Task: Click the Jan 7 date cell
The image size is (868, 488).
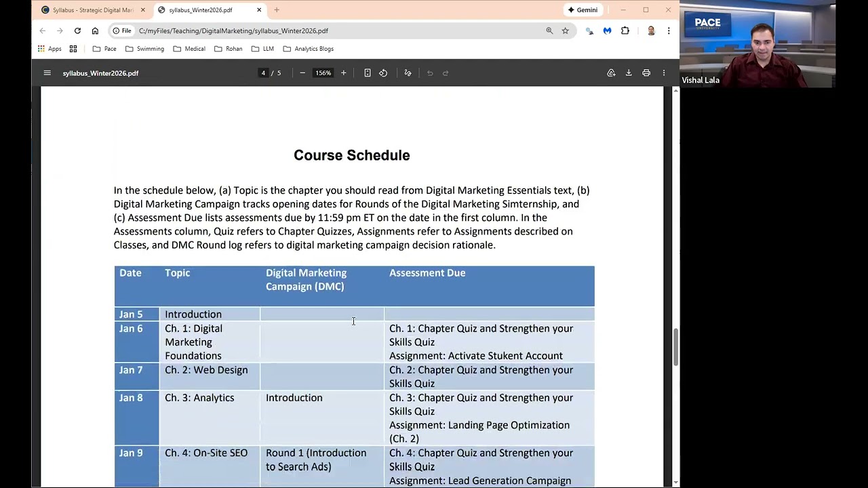Action: click(x=136, y=376)
